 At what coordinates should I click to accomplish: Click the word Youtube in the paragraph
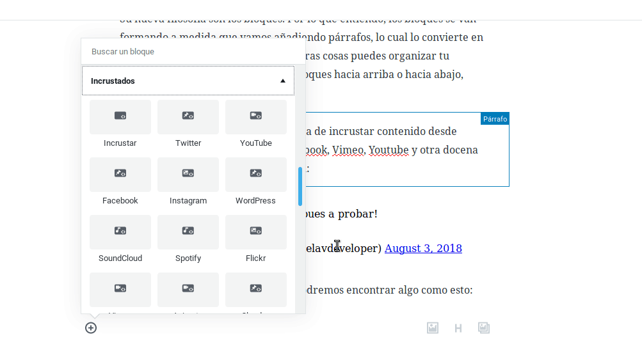click(x=389, y=150)
